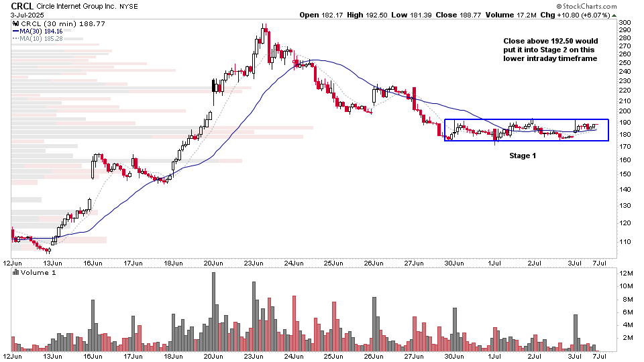Image resolution: width=644 pixels, height=362 pixels.
Task: Click 20Jun on the price chart date axis
Action: click(213, 263)
